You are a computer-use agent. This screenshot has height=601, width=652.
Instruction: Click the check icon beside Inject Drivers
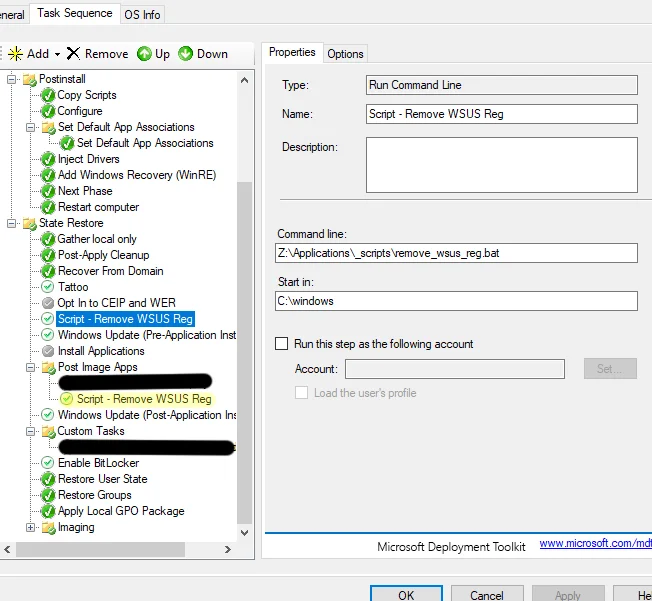(x=48, y=159)
